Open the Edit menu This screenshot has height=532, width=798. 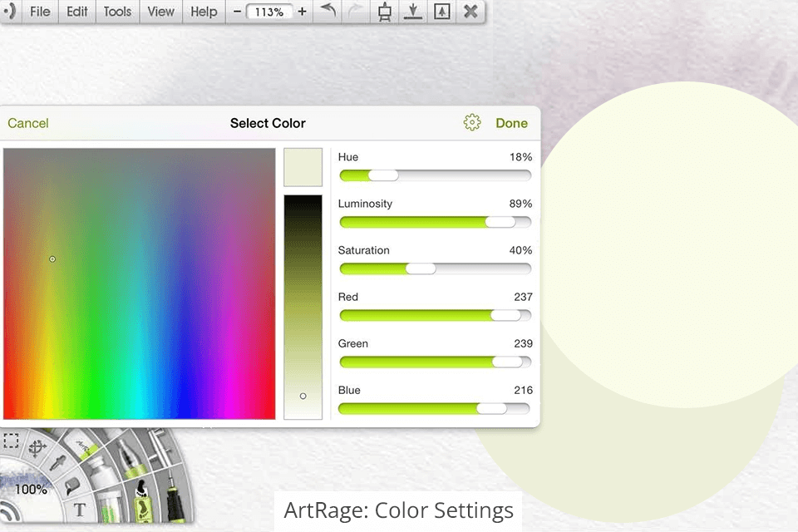[76, 11]
